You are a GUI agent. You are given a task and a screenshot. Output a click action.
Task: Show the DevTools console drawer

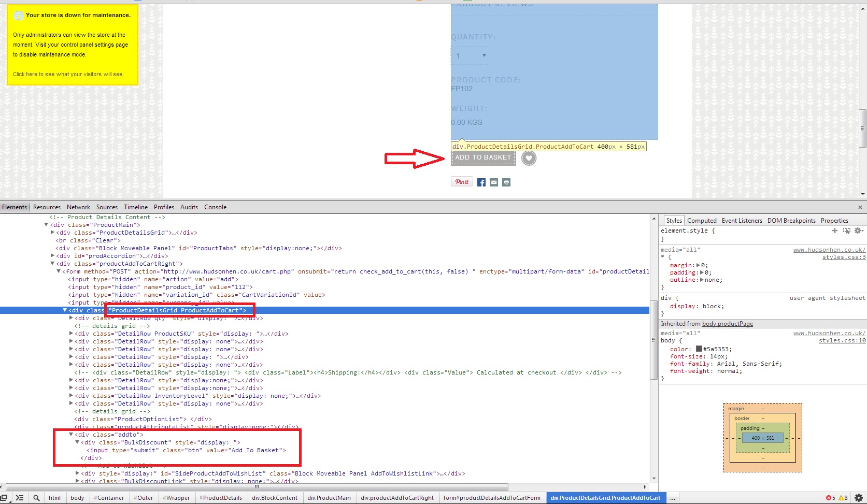coord(20,498)
